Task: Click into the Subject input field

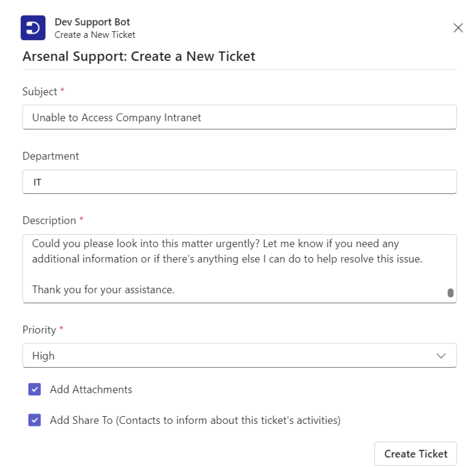Action: point(239,117)
